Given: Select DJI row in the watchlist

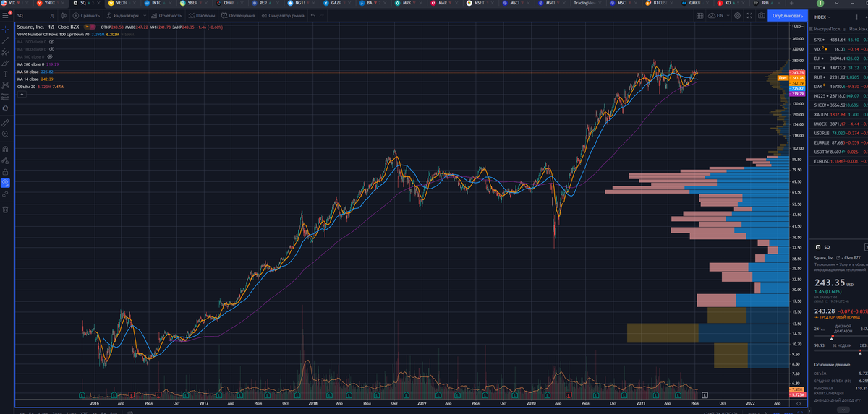Looking at the screenshot, I should 838,59.
